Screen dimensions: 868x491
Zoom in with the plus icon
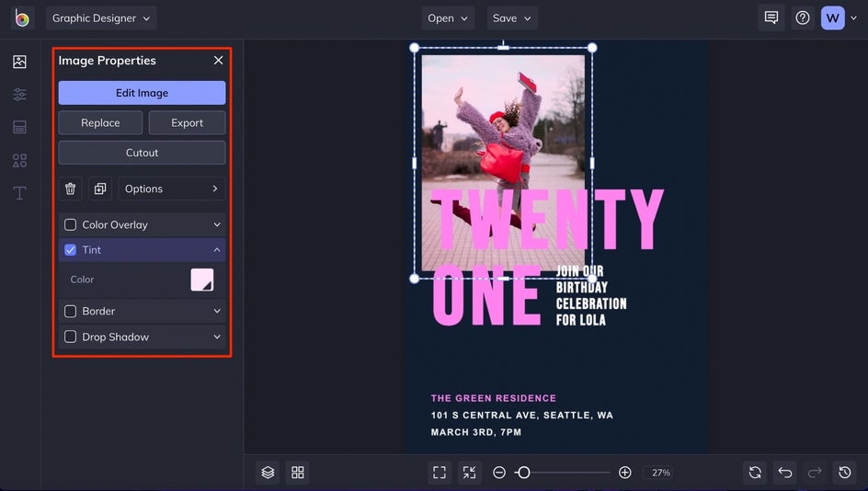pyautogui.click(x=625, y=473)
